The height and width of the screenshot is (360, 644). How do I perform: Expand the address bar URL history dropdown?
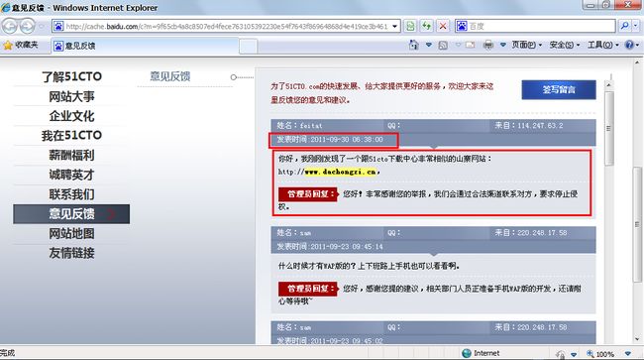tap(394, 27)
